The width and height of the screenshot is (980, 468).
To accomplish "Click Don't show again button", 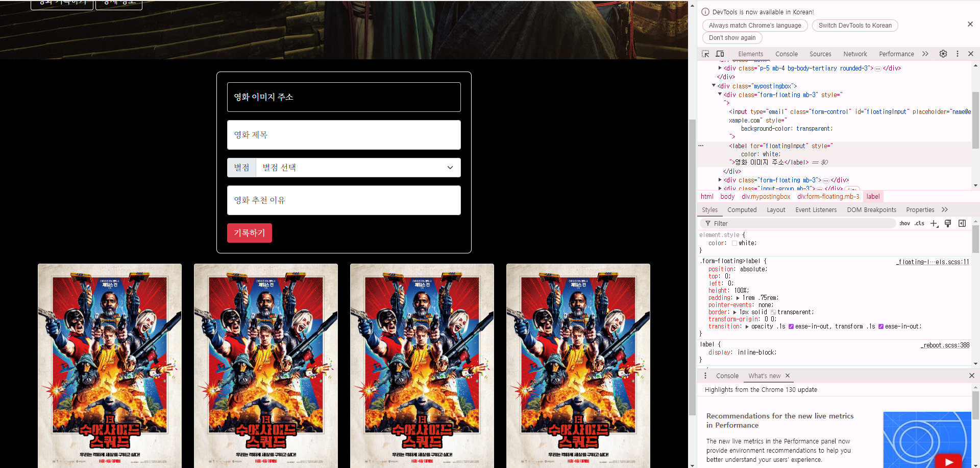I will pos(732,38).
